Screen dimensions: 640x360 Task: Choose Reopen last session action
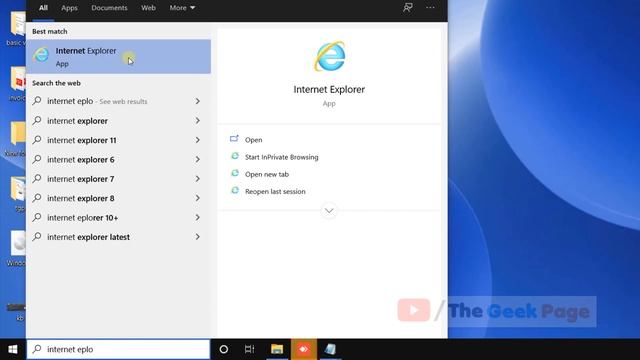275,191
